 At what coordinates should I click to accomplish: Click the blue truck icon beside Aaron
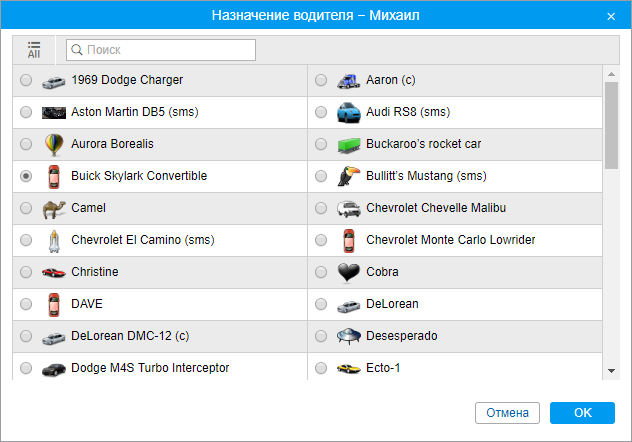point(348,80)
